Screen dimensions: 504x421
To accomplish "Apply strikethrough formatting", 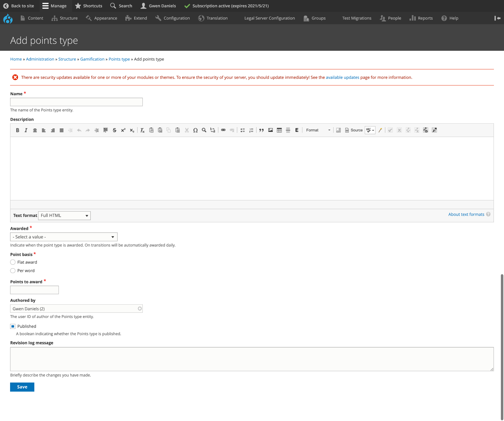I will click(114, 130).
